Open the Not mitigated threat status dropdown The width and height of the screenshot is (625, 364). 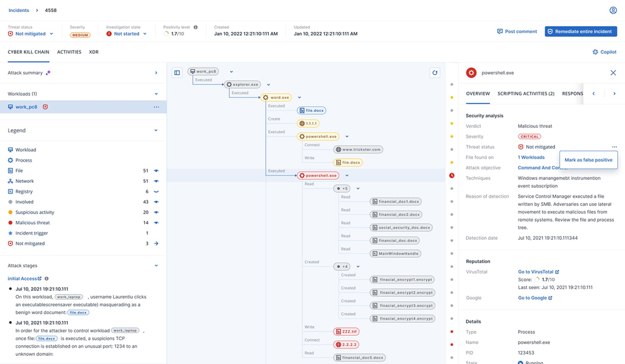pyautogui.click(x=31, y=34)
